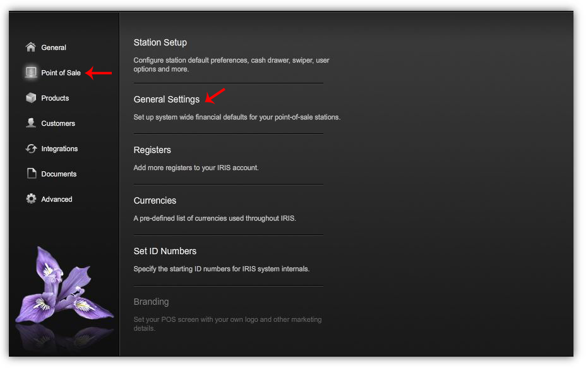588x368 pixels.
Task: Select the Set ID Numbers option
Action: click(165, 251)
